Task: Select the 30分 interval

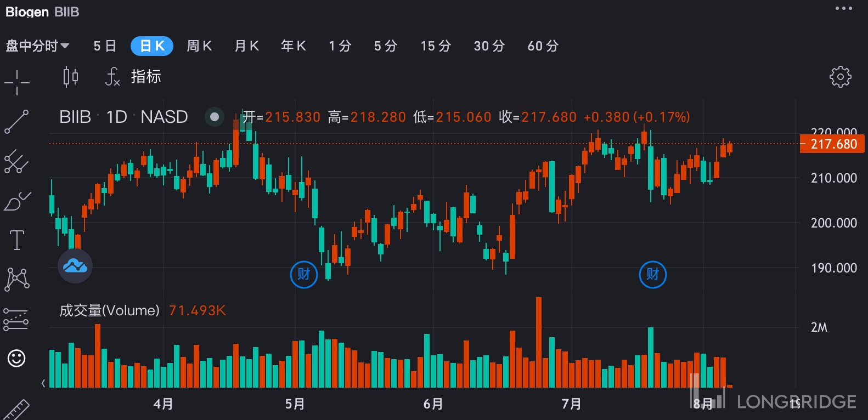Action: (489, 46)
